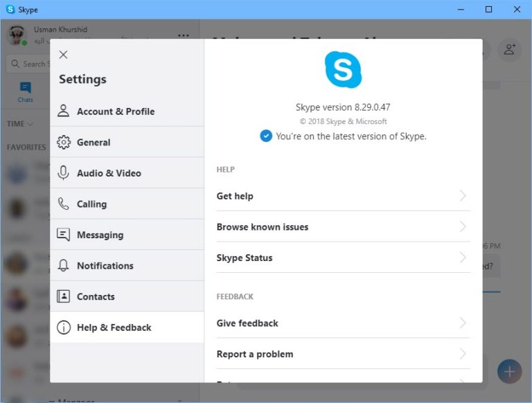532x403 pixels.
Task: Open Report a problem
Action: (x=344, y=354)
